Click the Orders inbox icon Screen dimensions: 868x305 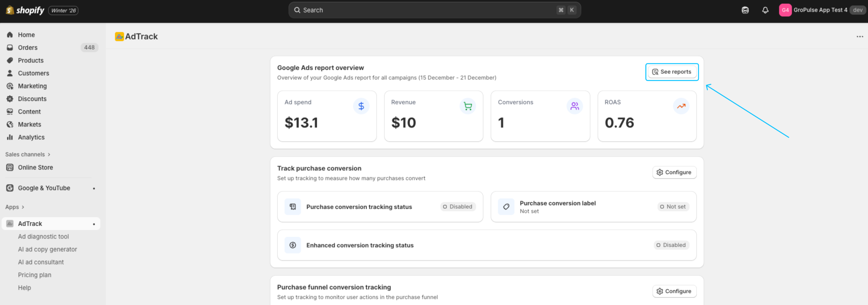(x=10, y=47)
